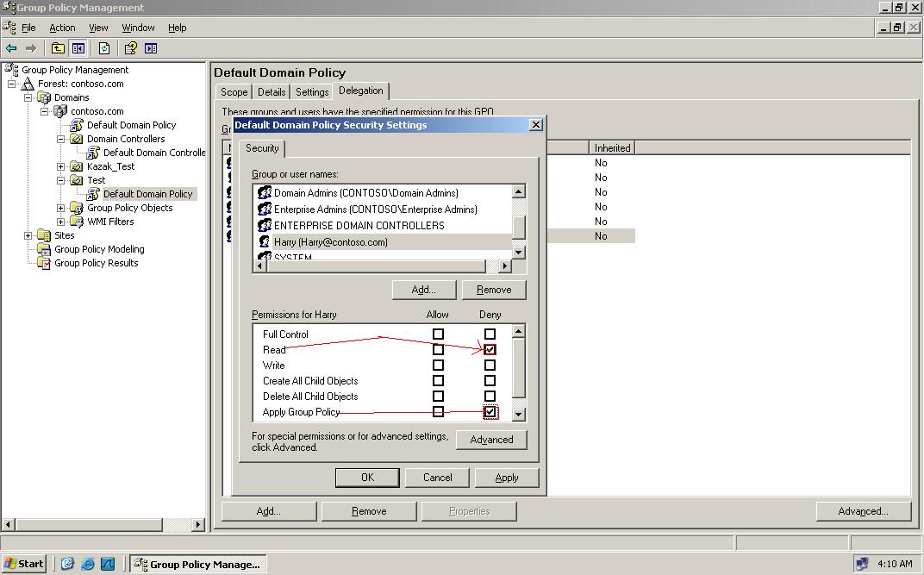Click the Group Policy Modeling icon
The height and width of the screenshot is (575, 924).
pyautogui.click(x=44, y=249)
